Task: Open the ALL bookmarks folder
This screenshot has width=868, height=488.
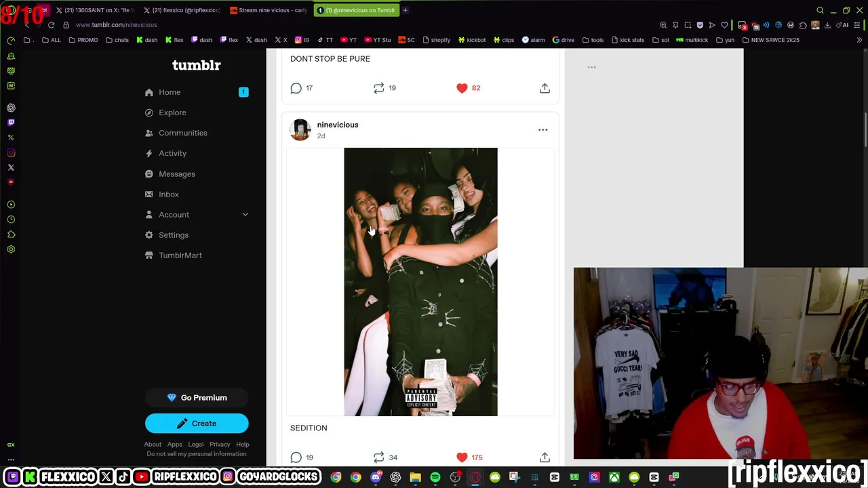Action: pos(52,40)
